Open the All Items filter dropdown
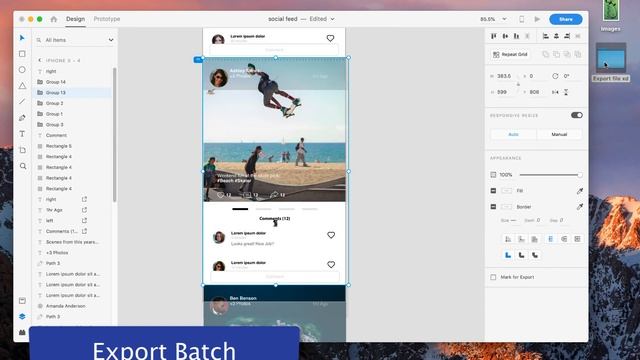 [x=111, y=40]
